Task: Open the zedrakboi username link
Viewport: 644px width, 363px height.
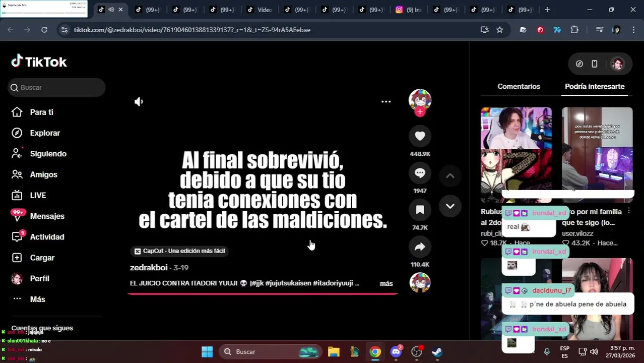Action: [149, 268]
